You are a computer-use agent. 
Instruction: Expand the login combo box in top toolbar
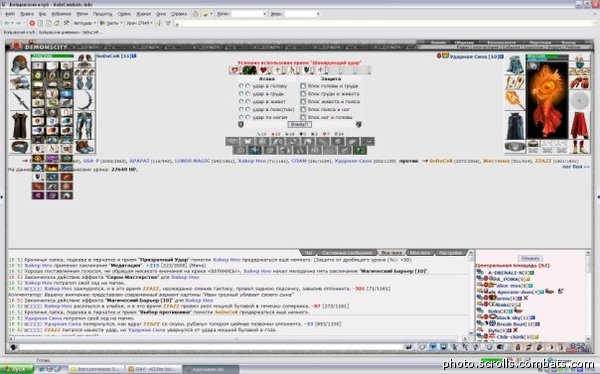(264, 14)
